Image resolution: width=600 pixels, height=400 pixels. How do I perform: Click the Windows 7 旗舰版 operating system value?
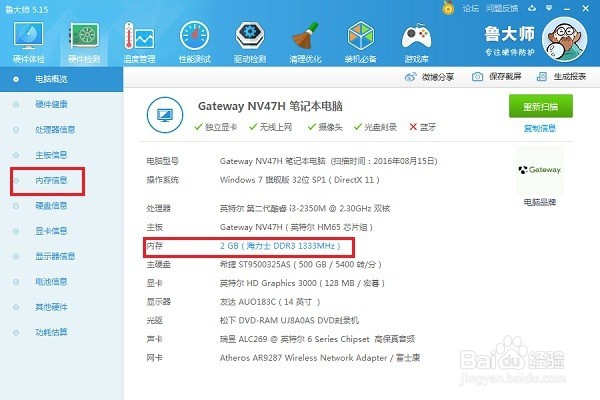click(x=300, y=180)
